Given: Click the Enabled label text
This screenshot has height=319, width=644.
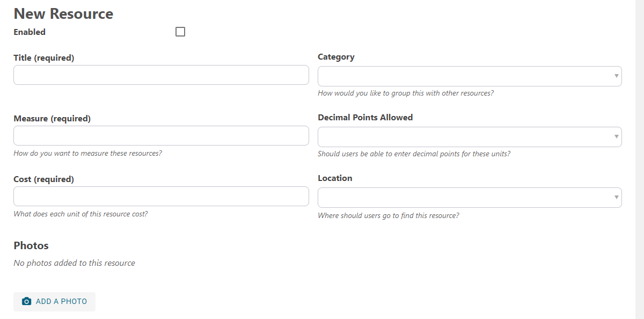Looking at the screenshot, I should (x=30, y=32).
